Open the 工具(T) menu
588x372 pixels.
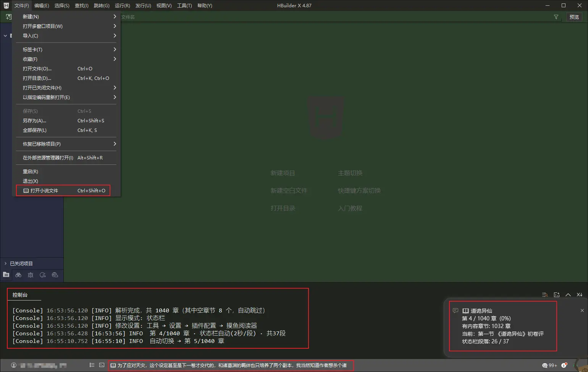click(x=184, y=6)
